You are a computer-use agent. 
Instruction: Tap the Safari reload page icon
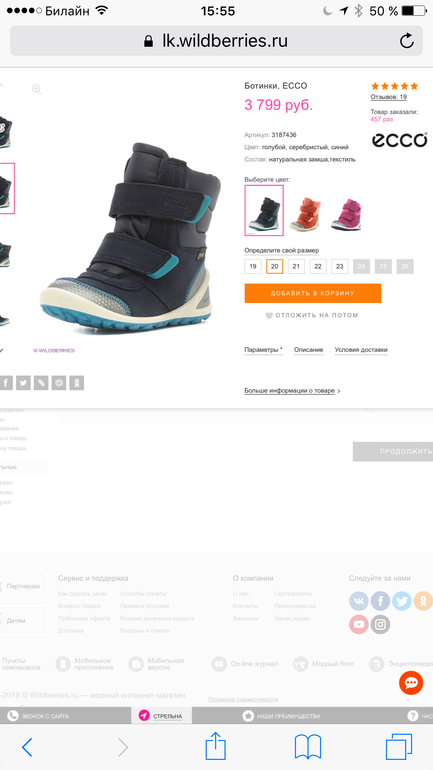(x=406, y=41)
